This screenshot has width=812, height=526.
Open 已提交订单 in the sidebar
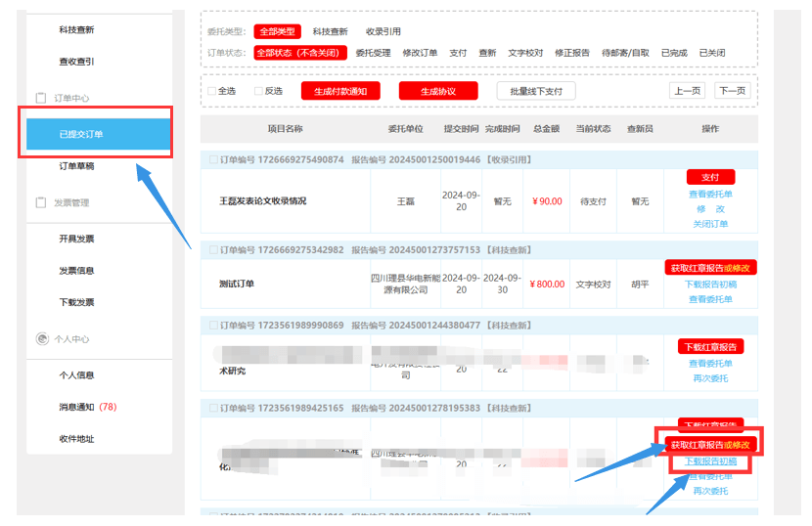pos(82,134)
